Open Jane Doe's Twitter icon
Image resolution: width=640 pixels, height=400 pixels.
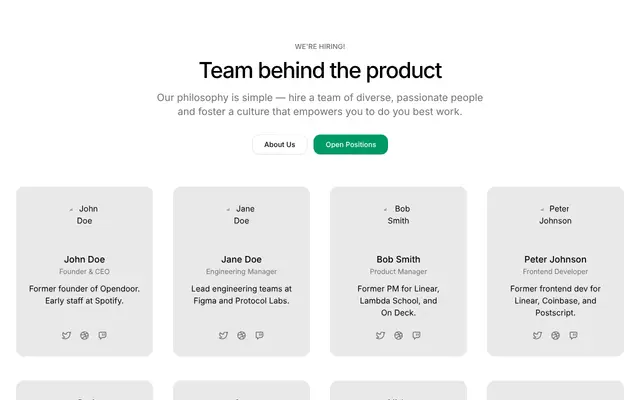coord(223,336)
